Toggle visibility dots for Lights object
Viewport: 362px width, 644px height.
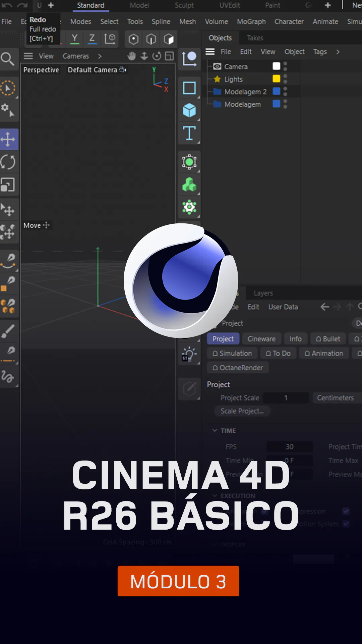coord(285,79)
